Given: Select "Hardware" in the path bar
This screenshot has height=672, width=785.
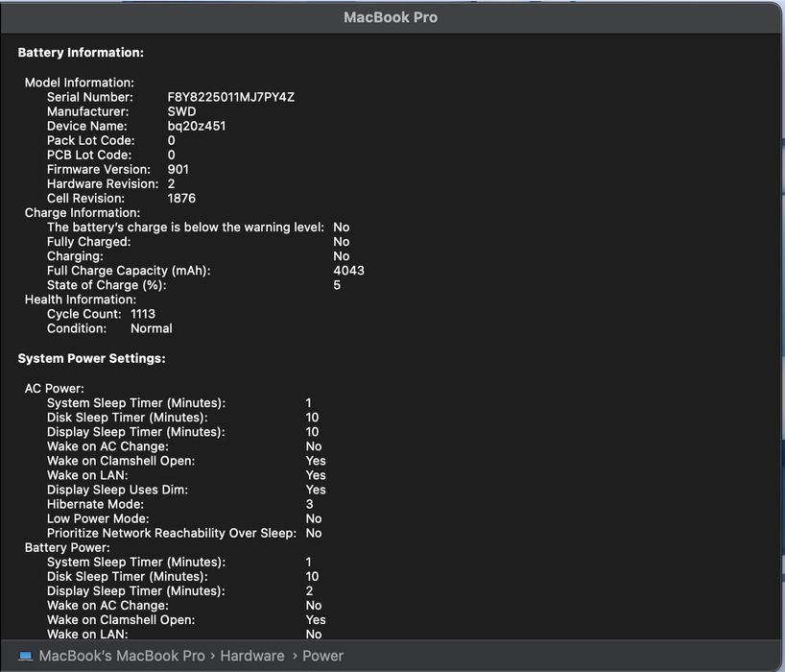Looking at the screenshot, I should point(252,656).
